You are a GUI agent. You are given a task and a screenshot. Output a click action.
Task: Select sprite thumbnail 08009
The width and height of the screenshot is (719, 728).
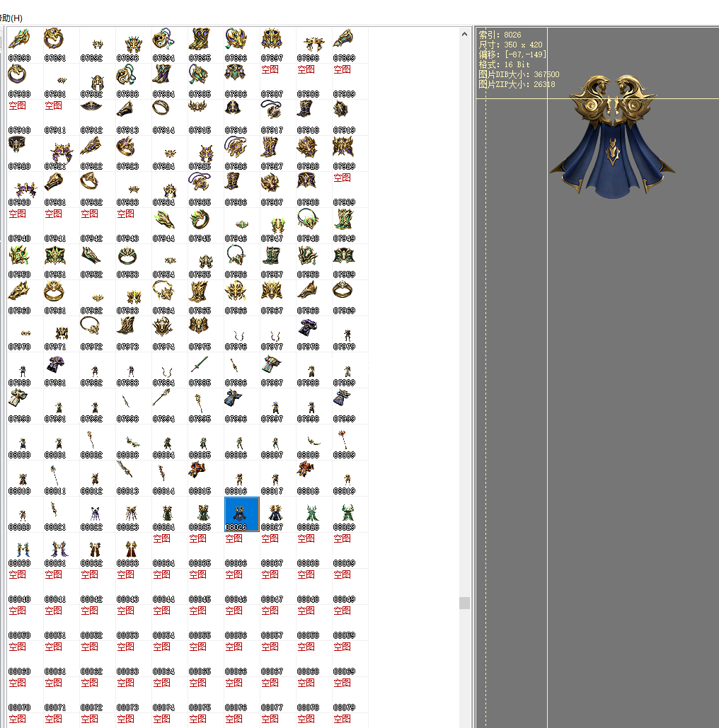point(350,442)
